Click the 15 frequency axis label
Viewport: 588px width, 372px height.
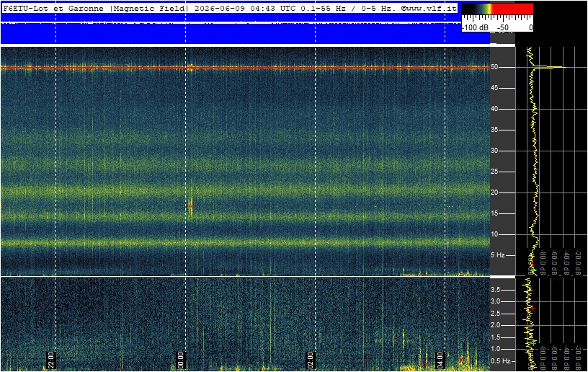(494, 213)
